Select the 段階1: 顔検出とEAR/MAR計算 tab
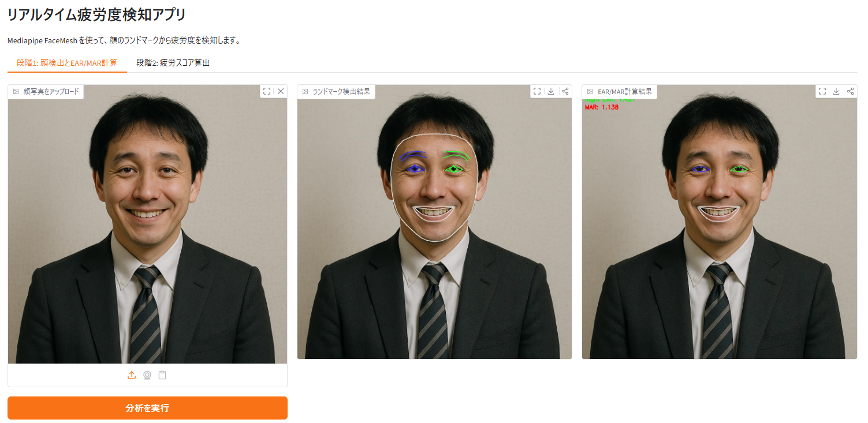The width and height of the screenshot is (868, 423). [x=65, y=62]
